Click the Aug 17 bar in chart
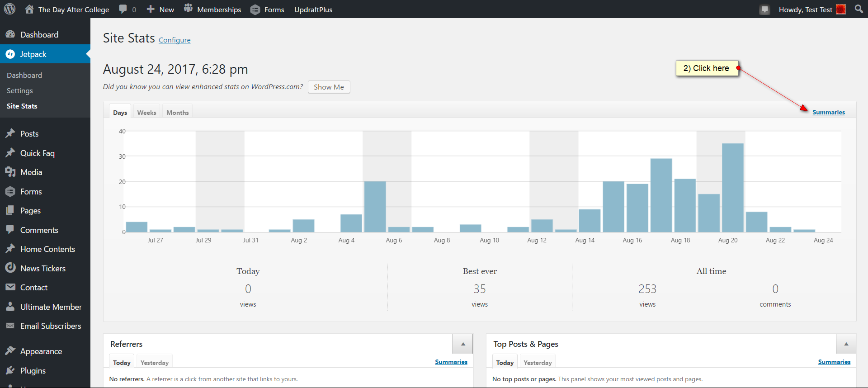 (661, 195)
